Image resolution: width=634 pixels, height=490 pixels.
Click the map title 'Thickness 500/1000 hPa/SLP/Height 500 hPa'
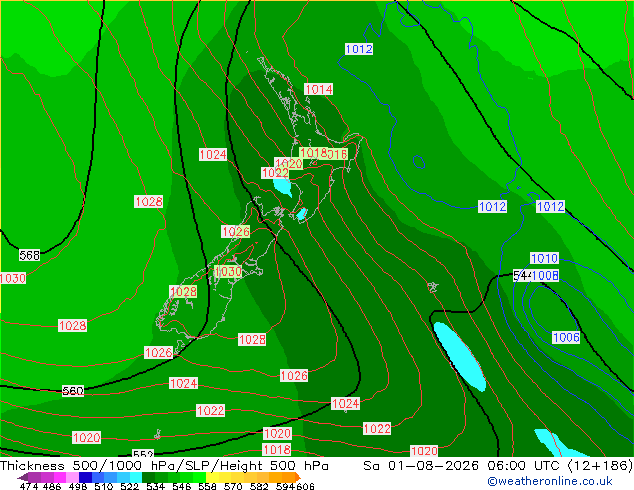point(164,466)
